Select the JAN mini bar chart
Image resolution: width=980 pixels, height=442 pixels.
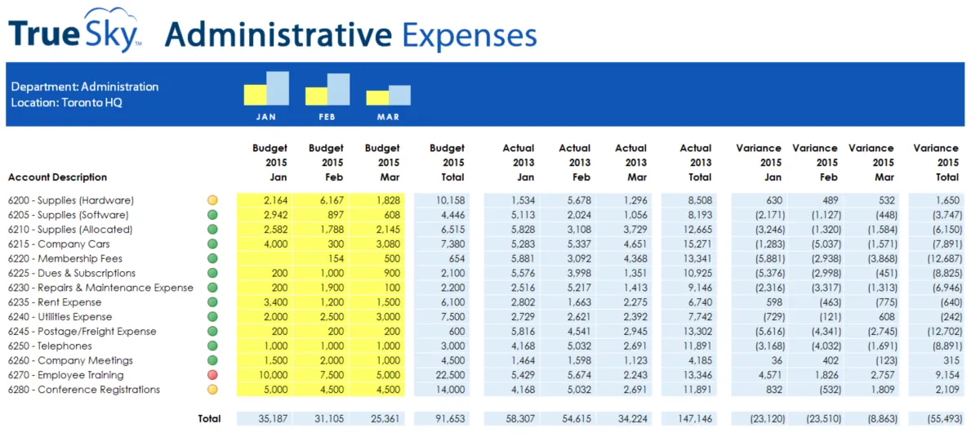266,88
